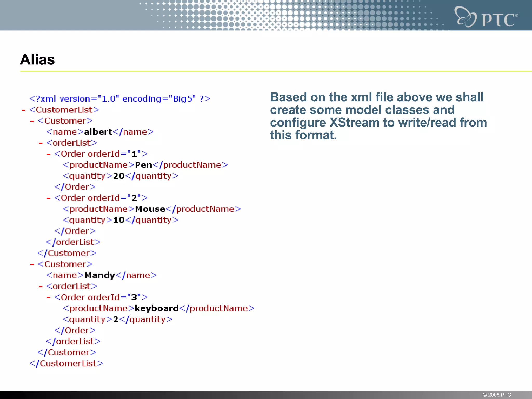Click the xml version declaration line
532x399 pixels.
coord(120,99)
